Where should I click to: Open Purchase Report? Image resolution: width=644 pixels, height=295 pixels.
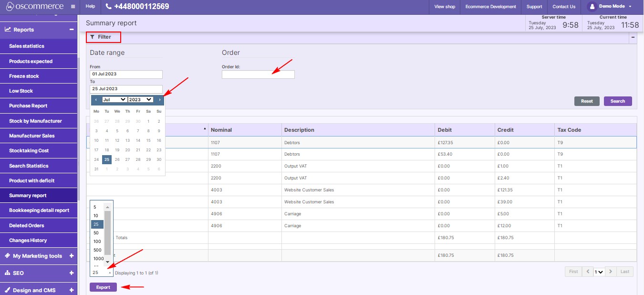(x=39, y=105)
